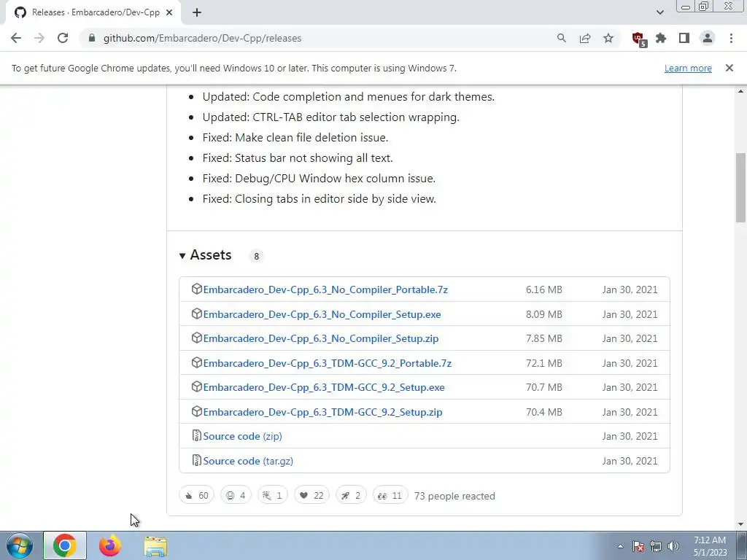Click the scrollbar down arrow
Viewport: 747px width, 560px height.
click(x=740, y=524)
